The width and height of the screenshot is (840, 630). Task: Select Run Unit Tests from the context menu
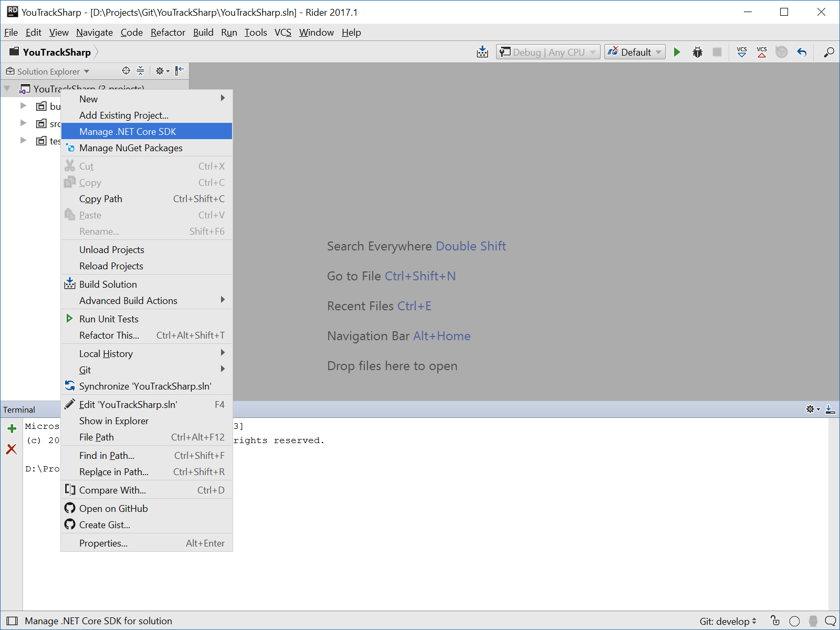(147, 319)
